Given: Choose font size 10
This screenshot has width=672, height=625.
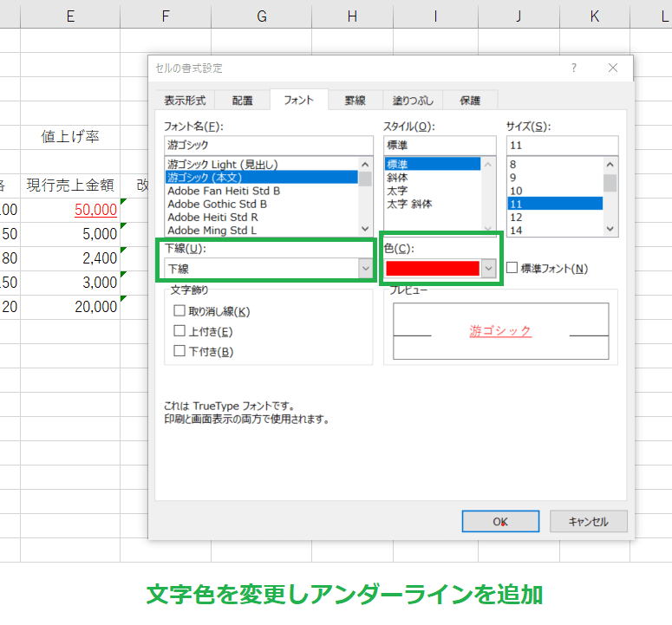Looking at the screenshot, I should [555, 191].
